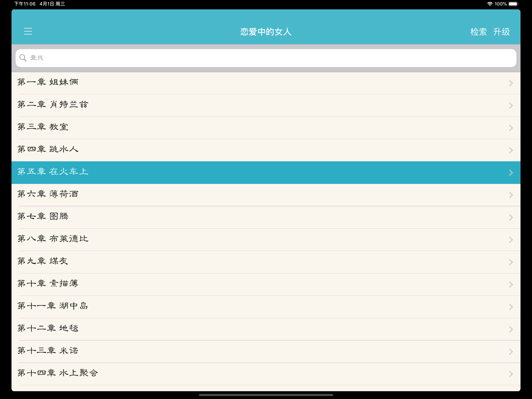The height and width of the screenshot is (399, 532).
Task: Click chevron on 第一章 姐妹俩 row
Action: pyautogui.click(x=511, y=83)
